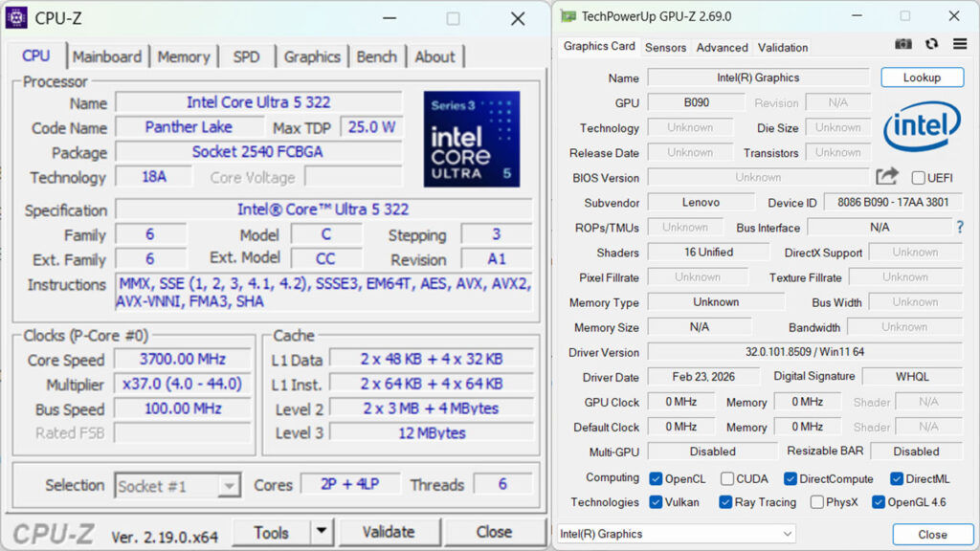Switch to the CPU tab
980x551 pixels.
click(x=36, y=55)
